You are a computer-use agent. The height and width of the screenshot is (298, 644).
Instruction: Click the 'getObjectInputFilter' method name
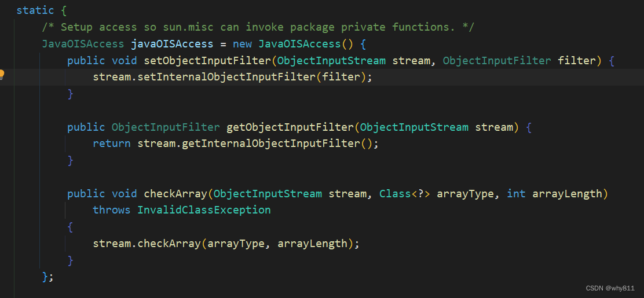pyautogui.click(x=290, y=127)
